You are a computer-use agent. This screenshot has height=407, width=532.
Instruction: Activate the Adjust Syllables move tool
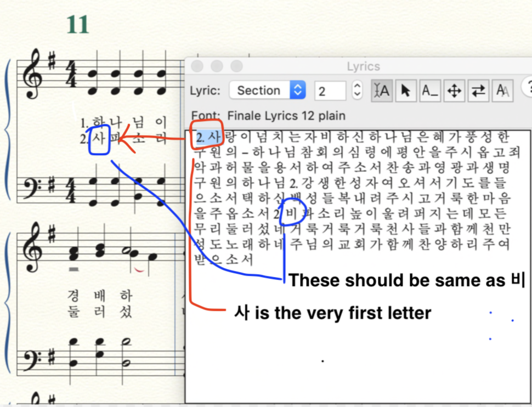454,91
